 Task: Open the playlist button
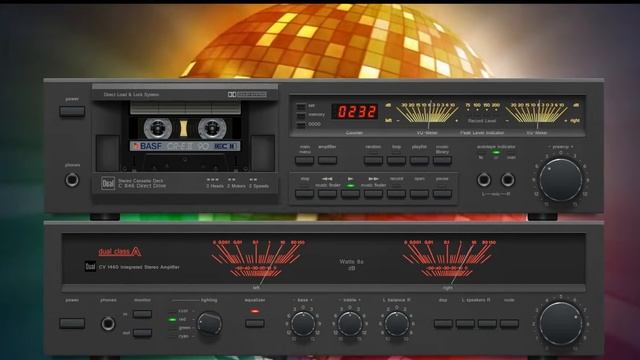tap(419, 160)
